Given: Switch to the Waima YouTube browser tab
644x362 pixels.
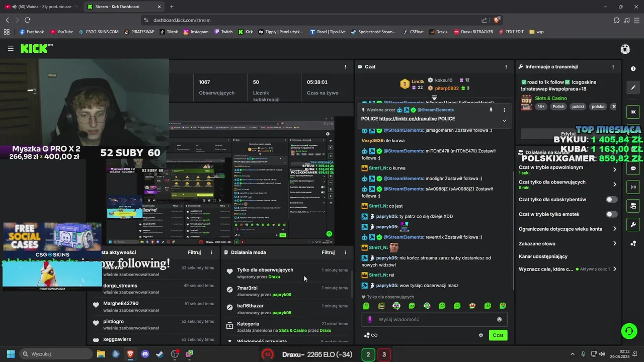Looking at the screenshot, I should click(x=41, y=7).
